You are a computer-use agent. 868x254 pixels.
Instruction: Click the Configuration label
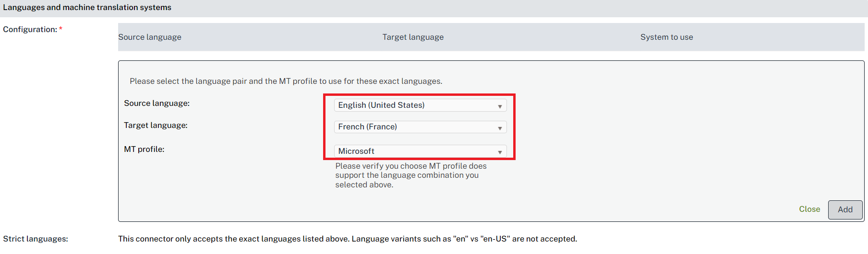click(x=30, y=30)
